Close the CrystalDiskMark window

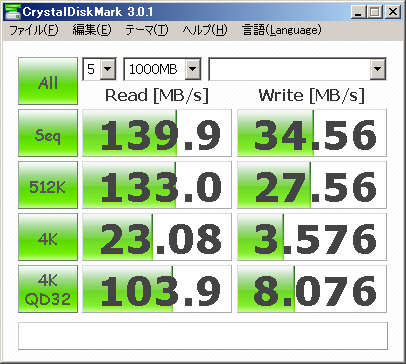click(x=393, y=13)
